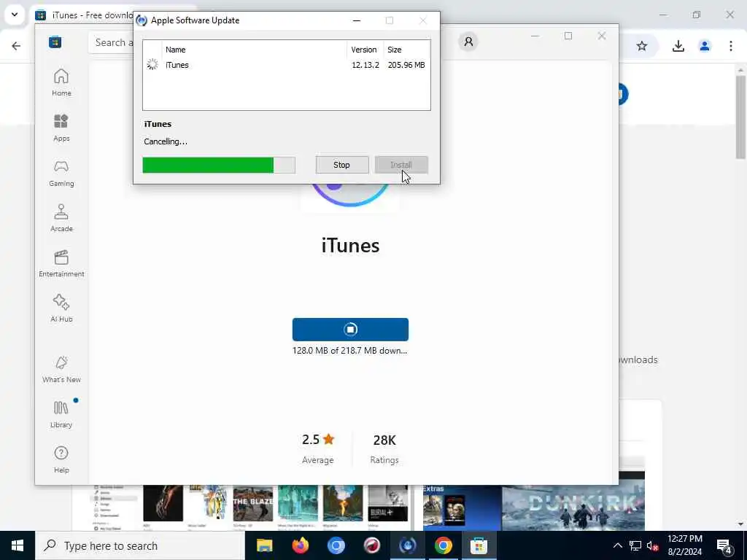Open Chrome three-dot menu
Image resolution: width=747 pixels, height=560 pixels.
[731, 46]
